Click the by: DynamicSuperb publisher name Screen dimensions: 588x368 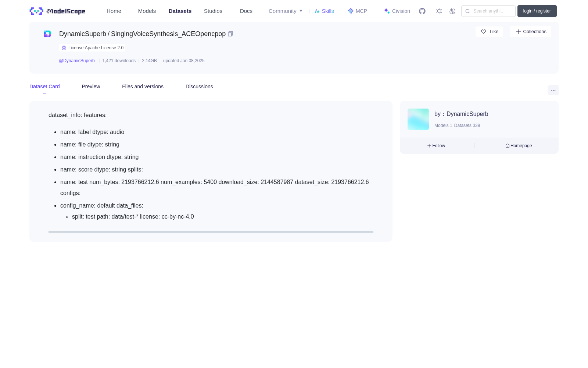tap(461, 114)
